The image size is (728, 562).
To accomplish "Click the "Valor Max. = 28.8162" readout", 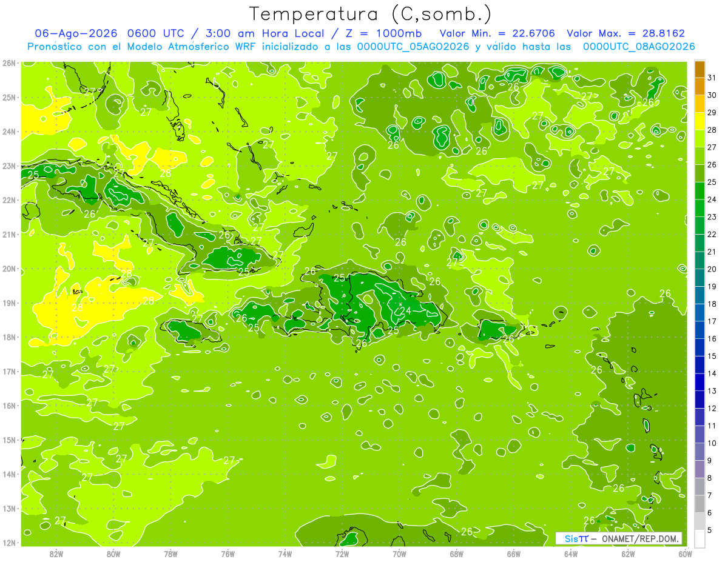I will pos(625,33).
